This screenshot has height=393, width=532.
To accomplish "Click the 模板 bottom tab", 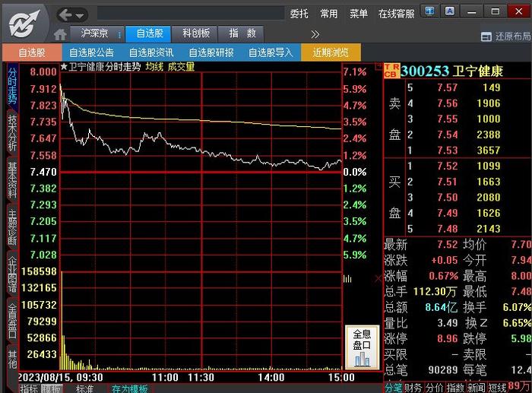I will pyautogui.click(x=52, y=388).
